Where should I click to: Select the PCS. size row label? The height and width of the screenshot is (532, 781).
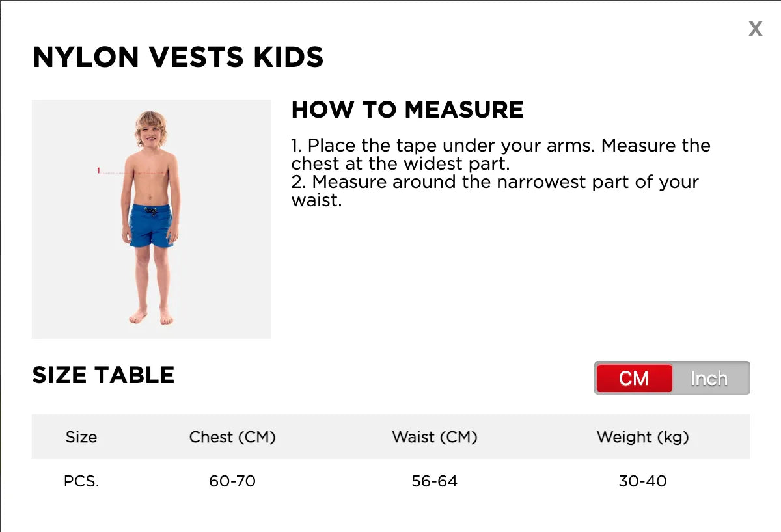click(x=81, y=481)
